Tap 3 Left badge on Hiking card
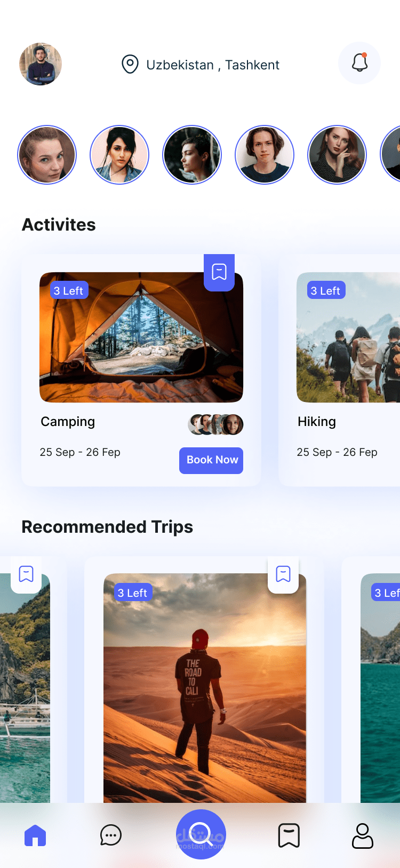The image size is (400, 868). coord(325,290)
